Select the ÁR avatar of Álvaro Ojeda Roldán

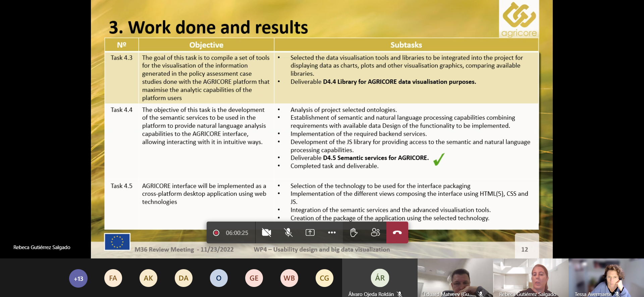[380, 278]
